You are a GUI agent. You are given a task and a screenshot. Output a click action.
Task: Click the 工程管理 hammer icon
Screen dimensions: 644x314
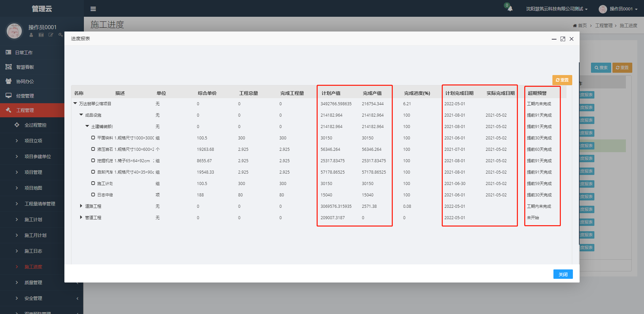coord(8,110)
